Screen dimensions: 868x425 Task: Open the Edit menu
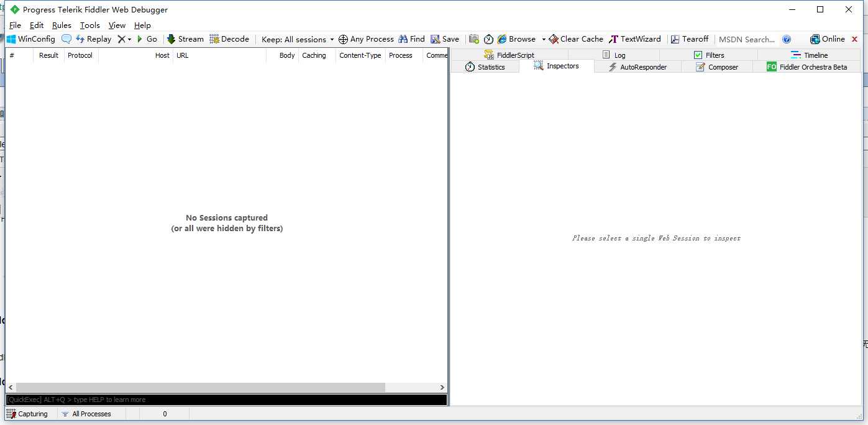coord(37,25)
